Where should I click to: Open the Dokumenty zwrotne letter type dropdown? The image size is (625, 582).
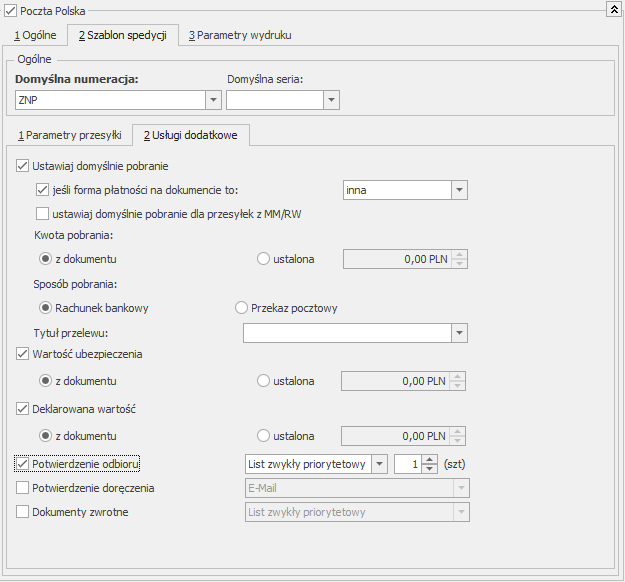click(x=461, y=512)
